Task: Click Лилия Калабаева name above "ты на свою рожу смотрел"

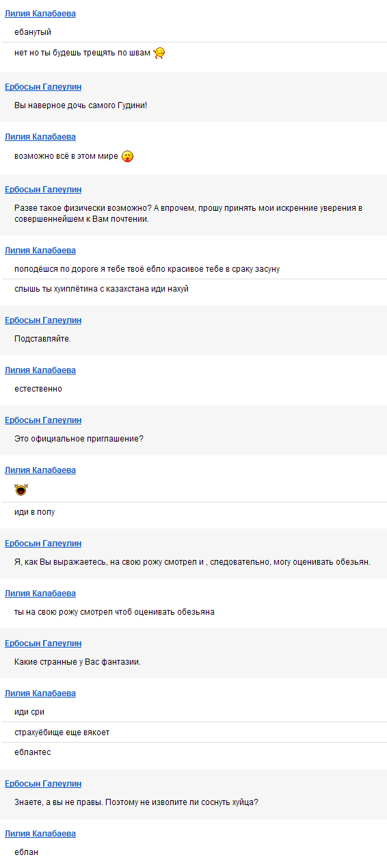Action: pyautogui.click(x=40, y=593)
